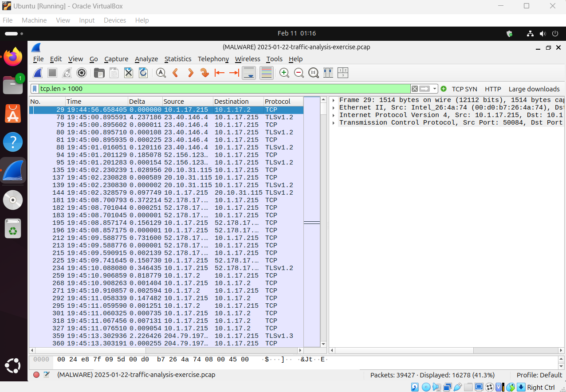Image resolution: width=566 pixels, height=392 pixels.
Task: Open the filter history dropdown arrow
Action: (434, 89)
